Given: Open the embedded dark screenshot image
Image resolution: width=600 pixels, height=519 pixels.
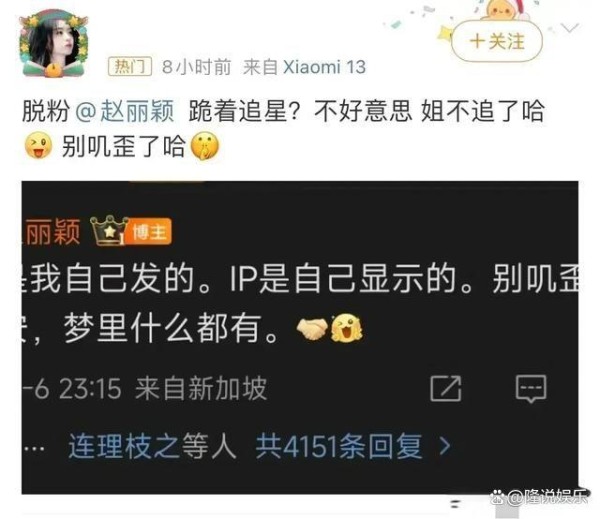Looking at the screenshot, I should [x=300, y=337].
